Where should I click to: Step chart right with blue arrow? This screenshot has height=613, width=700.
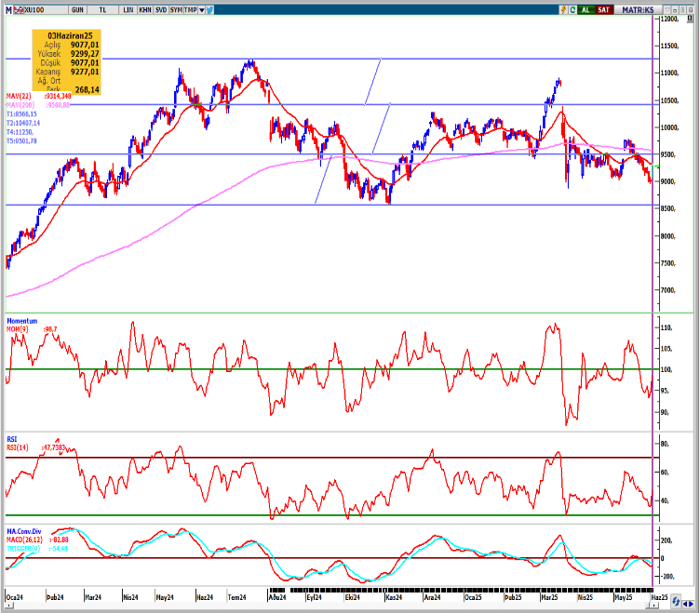pos(691,604)
